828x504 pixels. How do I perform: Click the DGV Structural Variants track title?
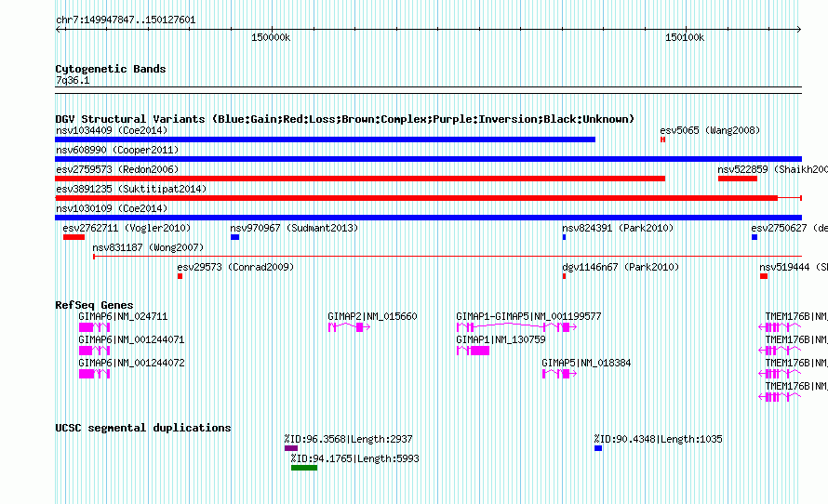(x=345, y=119)
